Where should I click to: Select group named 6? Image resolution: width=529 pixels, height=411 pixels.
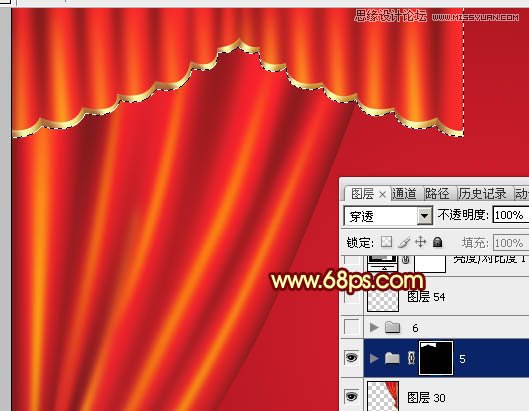pos(415,328)
